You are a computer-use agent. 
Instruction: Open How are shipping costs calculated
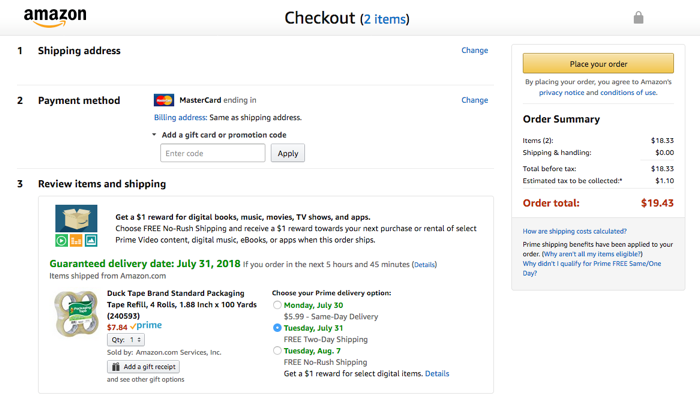point(575,231)
